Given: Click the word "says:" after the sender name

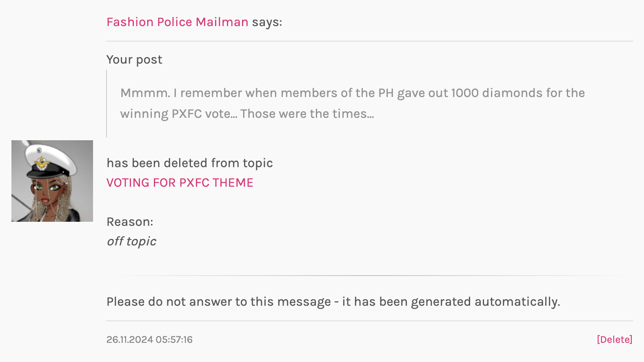Looking at the screenshot, I should 267,22.
